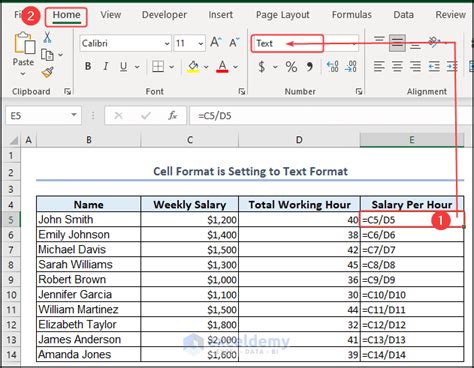Open the Calibri font name dropdown
The height and width of the screenshot is (368, 474).
tap(167, 43)
